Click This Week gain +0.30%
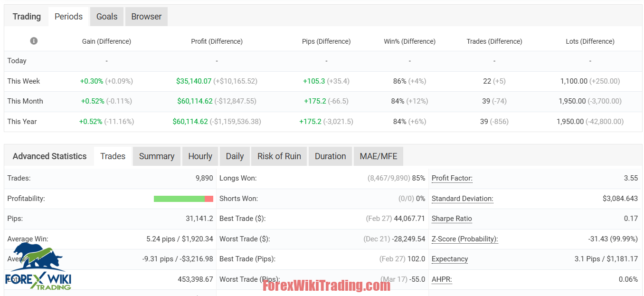The width and height of the screenshot is (644, 296). (x=92, y=81)
